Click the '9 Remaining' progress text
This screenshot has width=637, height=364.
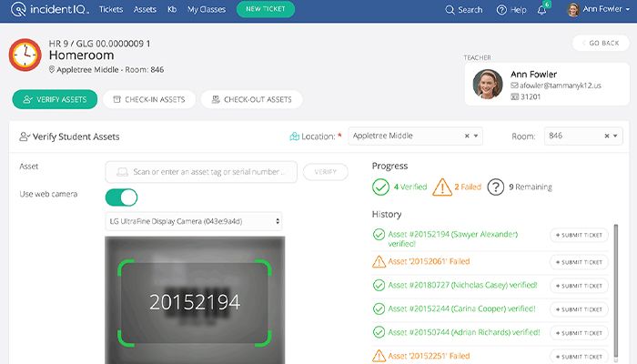tap(531, 187)
